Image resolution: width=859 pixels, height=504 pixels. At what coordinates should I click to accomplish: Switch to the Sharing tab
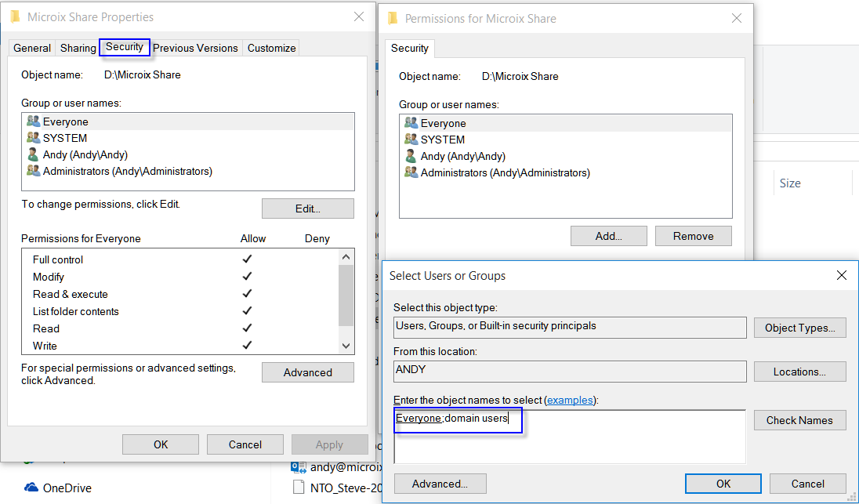(x=78, y=48)
